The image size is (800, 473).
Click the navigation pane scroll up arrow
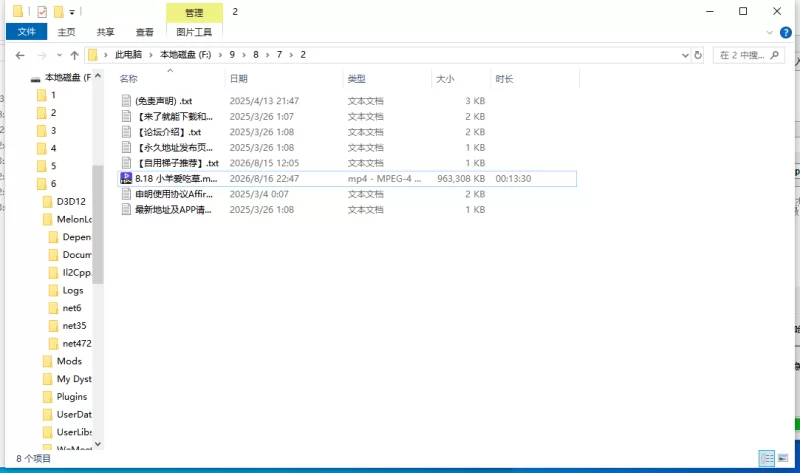tap(98, 76)
